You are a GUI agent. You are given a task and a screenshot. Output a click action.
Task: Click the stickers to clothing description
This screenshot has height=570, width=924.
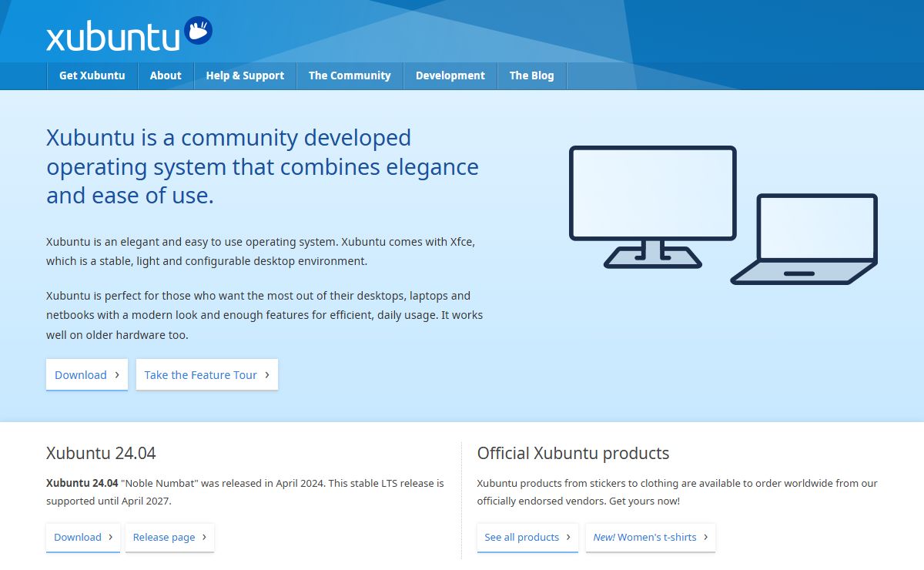pyautogui.click(x=678, y=492)
